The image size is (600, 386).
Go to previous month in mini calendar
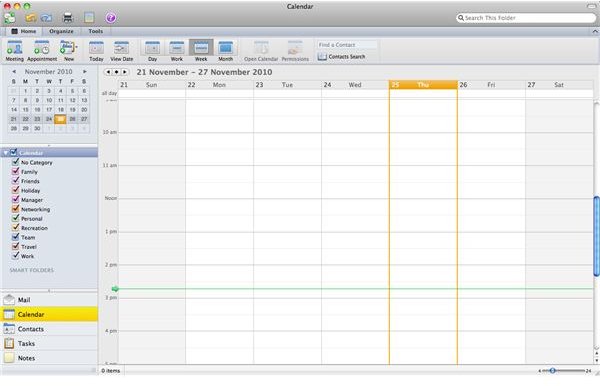pos(14,72)
